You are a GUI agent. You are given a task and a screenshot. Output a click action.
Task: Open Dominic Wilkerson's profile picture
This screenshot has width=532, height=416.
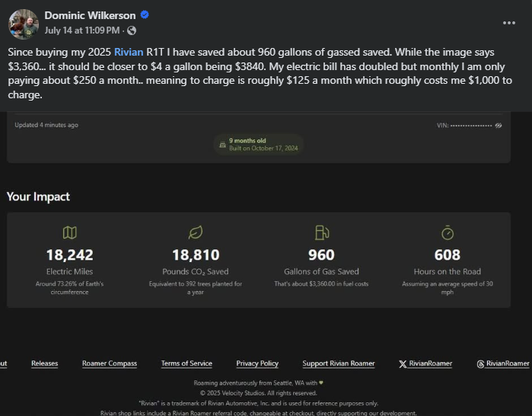[x=24, y=24]
